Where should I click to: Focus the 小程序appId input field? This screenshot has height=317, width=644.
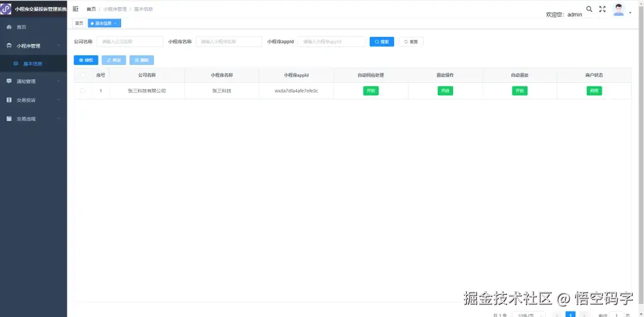[x=331, y=42]
